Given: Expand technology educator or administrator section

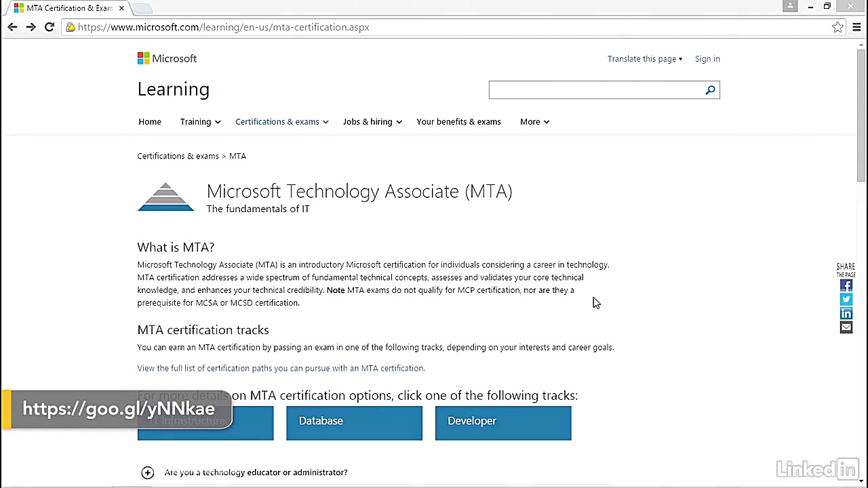Looking at the screenshot, I should click(148, 472).
